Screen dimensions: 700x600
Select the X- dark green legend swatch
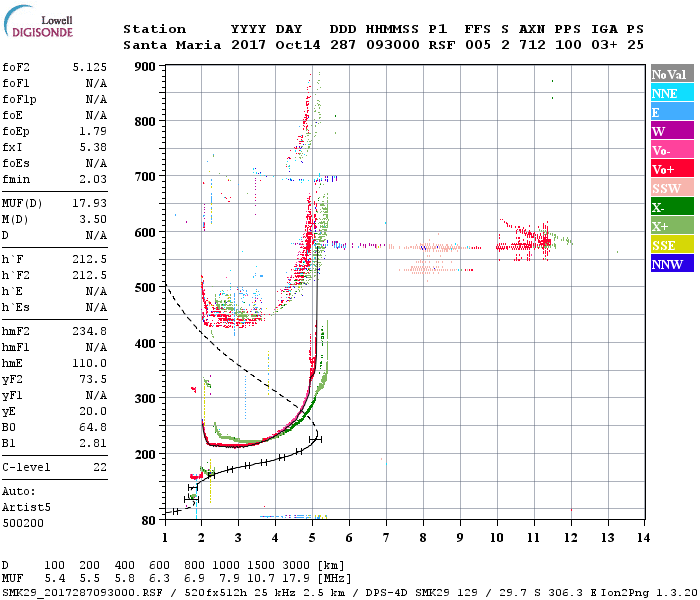pos(672,207)
